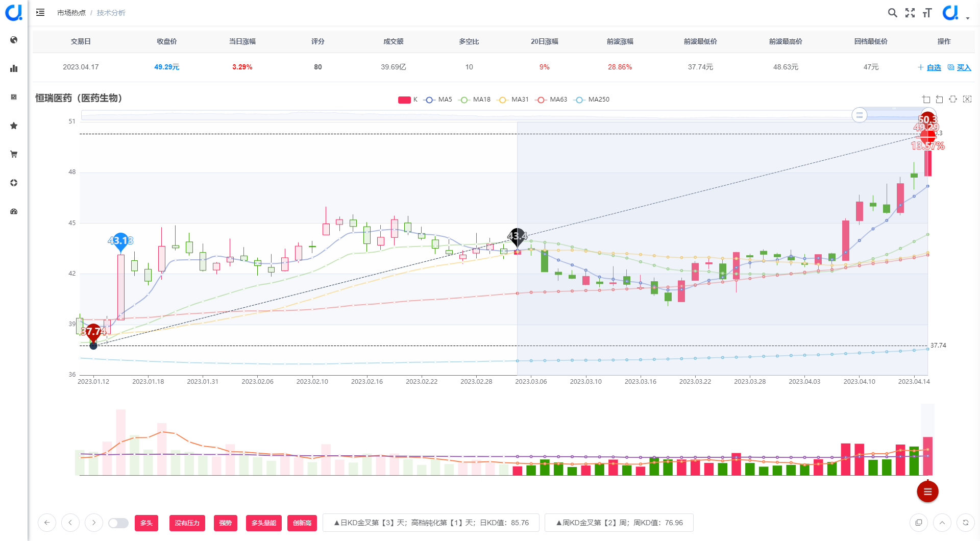Open search with the magnifier icon

(892, 13)
